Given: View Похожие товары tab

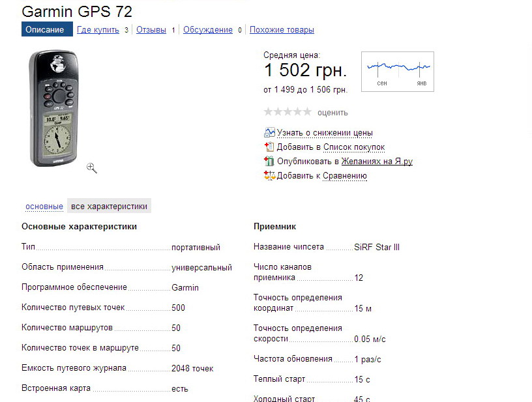Looking at the screenshot, I should coord(282,30).
